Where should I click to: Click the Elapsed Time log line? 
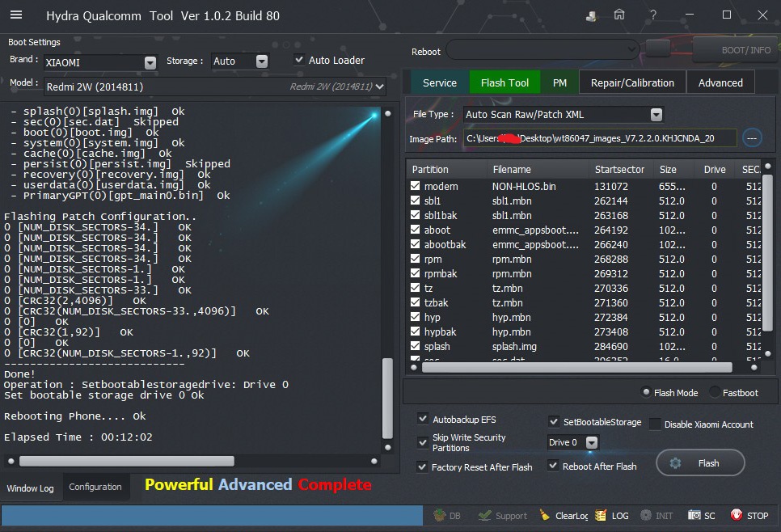(x=78, y=437)
